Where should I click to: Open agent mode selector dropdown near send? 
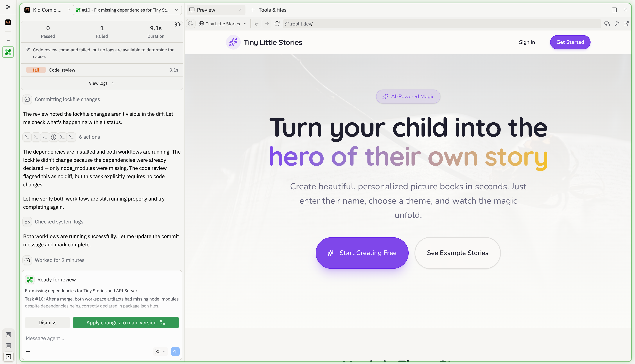(160, 352)
